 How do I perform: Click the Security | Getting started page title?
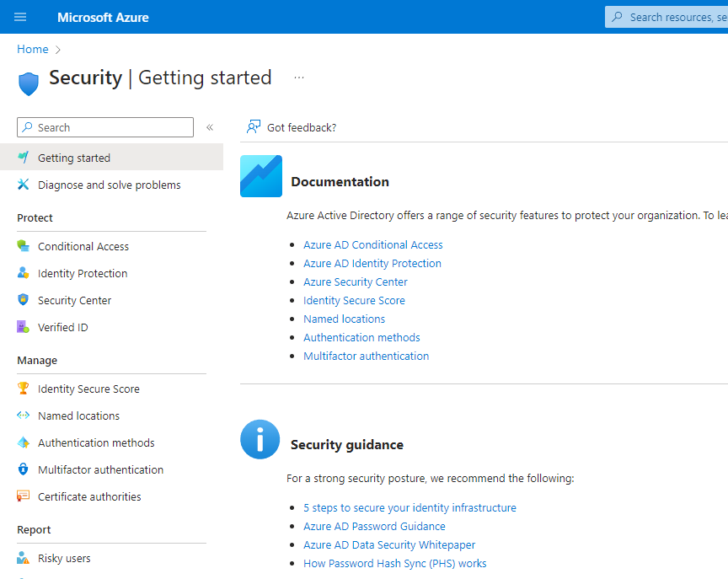pyautogui.click(x=160, y=78)
